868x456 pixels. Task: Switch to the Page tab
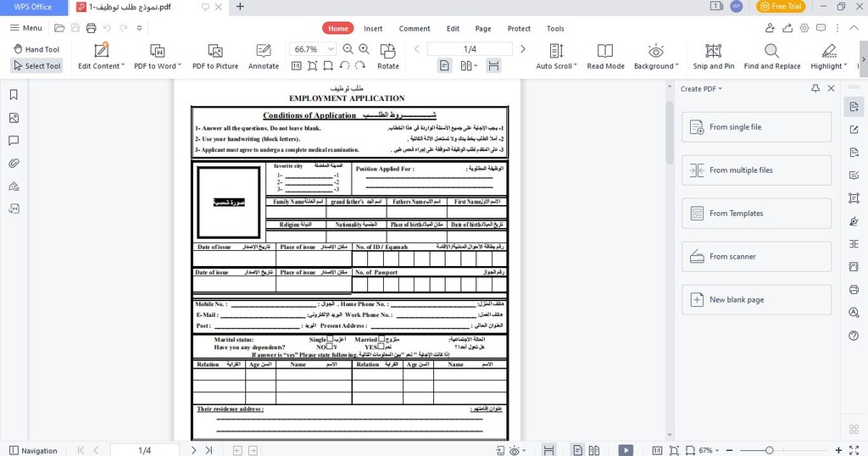pos(483,29)
